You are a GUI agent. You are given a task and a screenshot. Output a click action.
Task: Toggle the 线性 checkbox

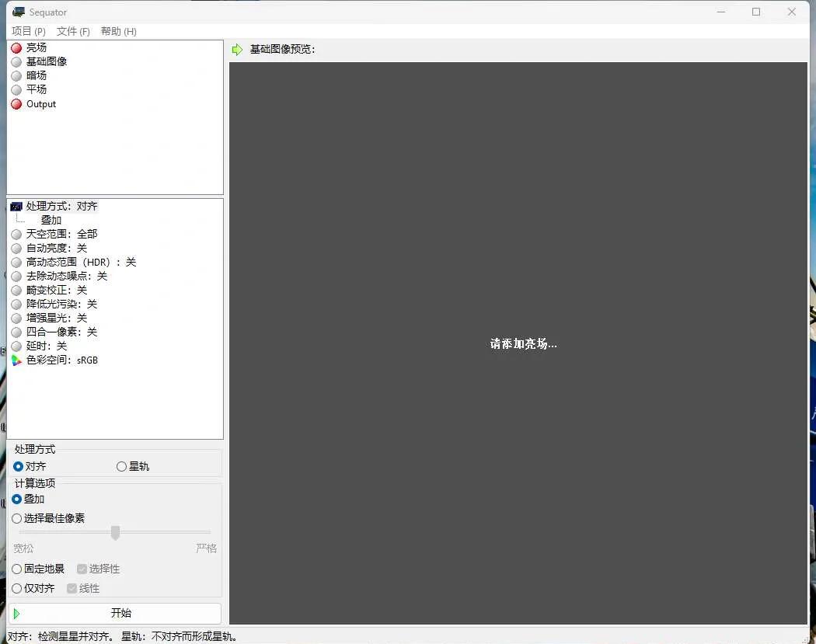point(72,589)
